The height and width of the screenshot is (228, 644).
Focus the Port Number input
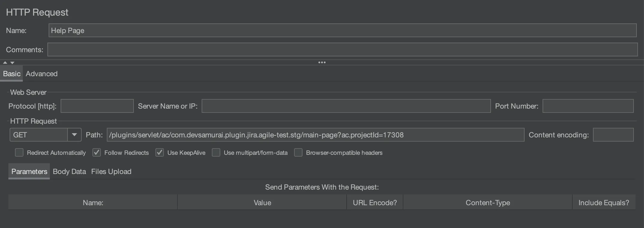588,106
